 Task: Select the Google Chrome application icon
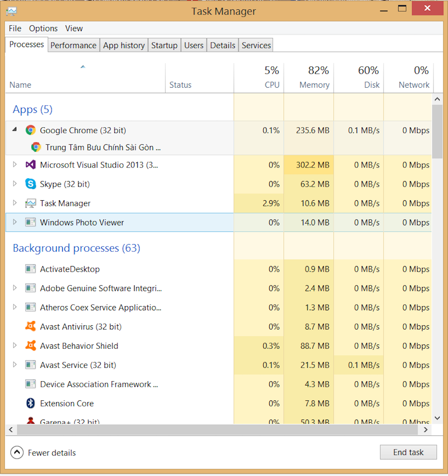(x=30, y=130)
